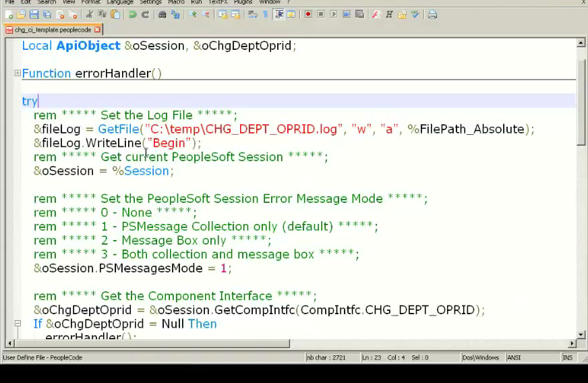Image resolution: width=588 pixels, height=383 pixels.
Task: Click the '&oSession = %Session;' line
Action: [104, 171]
